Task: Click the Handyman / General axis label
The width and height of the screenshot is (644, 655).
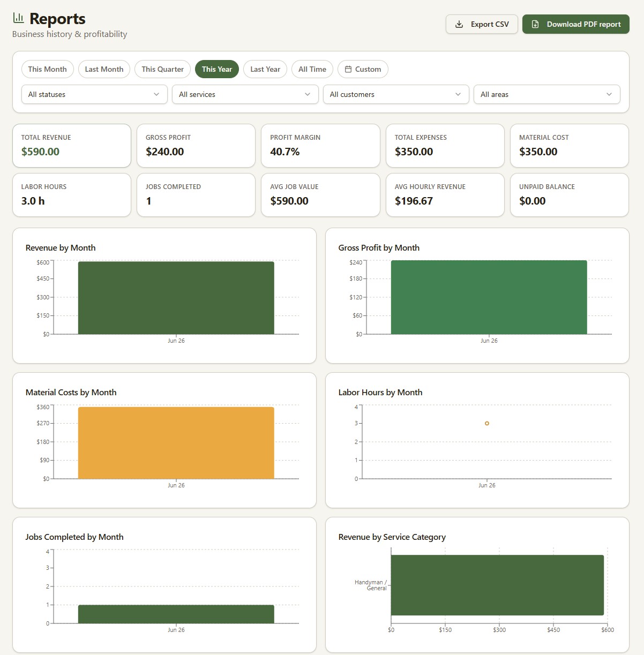Action: pyautogui.click(x=371, y=585)
